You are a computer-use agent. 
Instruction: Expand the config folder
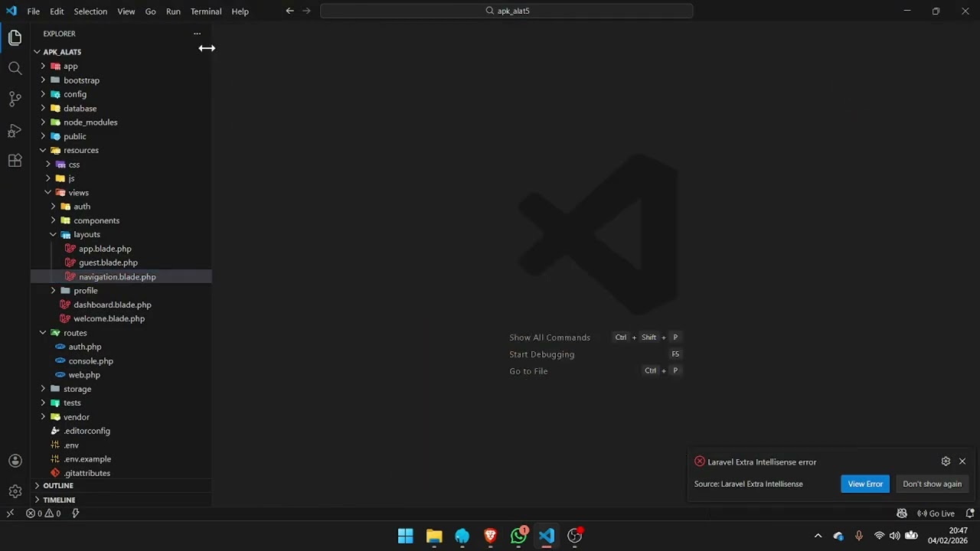[121, 94]
